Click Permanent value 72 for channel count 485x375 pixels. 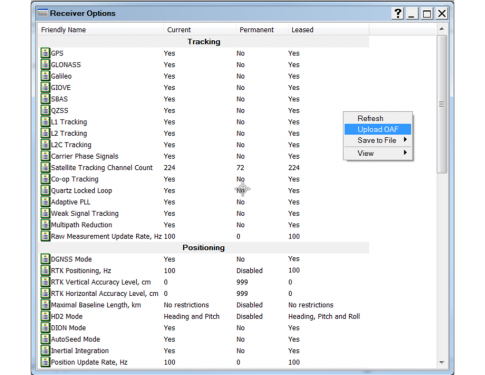[240, 168]
